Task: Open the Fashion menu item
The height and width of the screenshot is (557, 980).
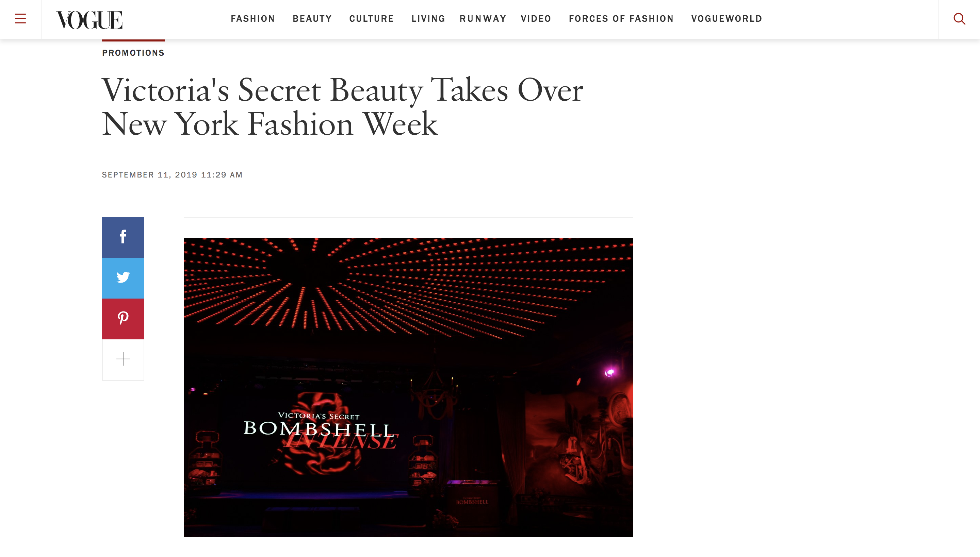Action: click(x=252, y=19)
